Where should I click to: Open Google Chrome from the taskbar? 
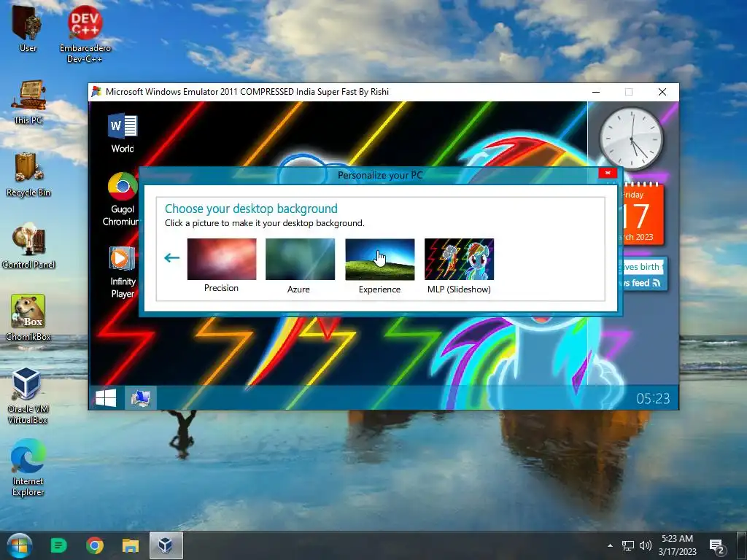tap(95, 545)
